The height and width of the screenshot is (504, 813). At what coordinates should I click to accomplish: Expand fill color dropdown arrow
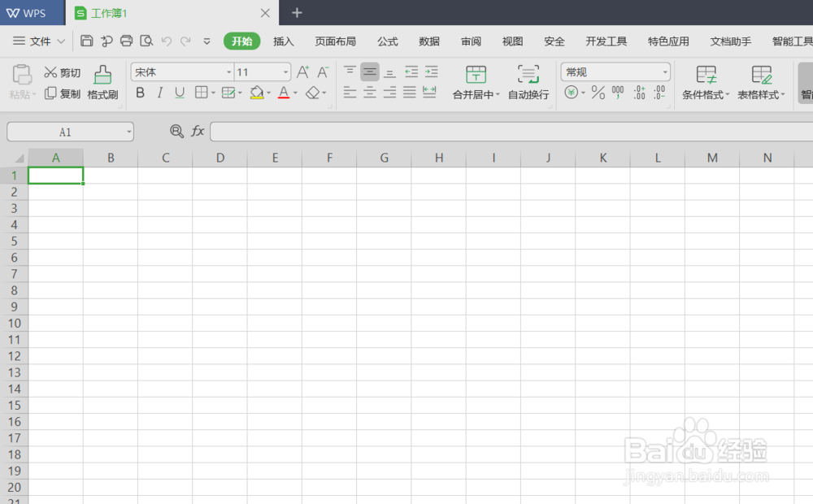[x=268, y=93]
